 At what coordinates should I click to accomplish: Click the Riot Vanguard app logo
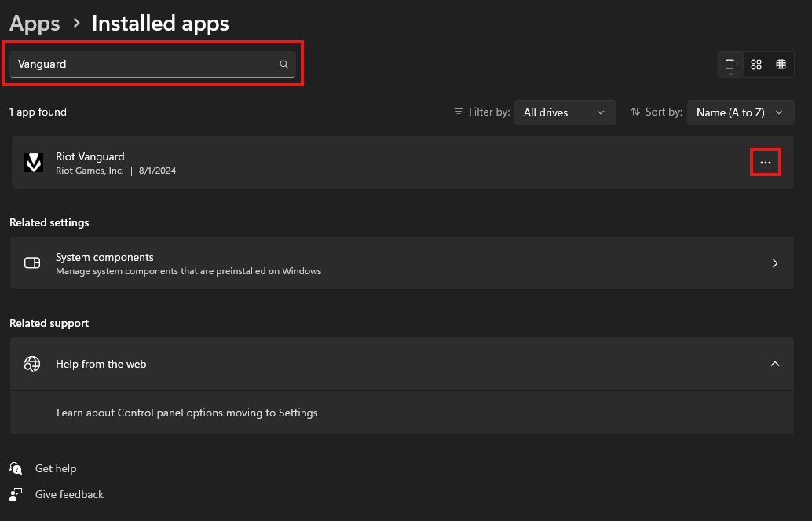coord(33,163)
